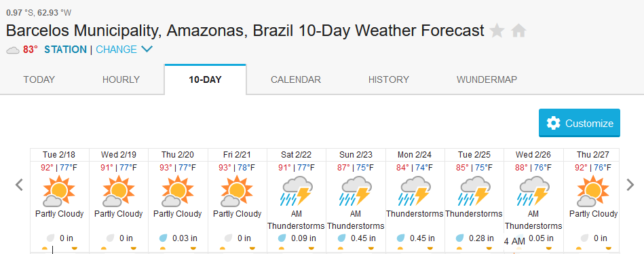Click the Thu 2/20 precipitation droplet icon

[164, 238]
